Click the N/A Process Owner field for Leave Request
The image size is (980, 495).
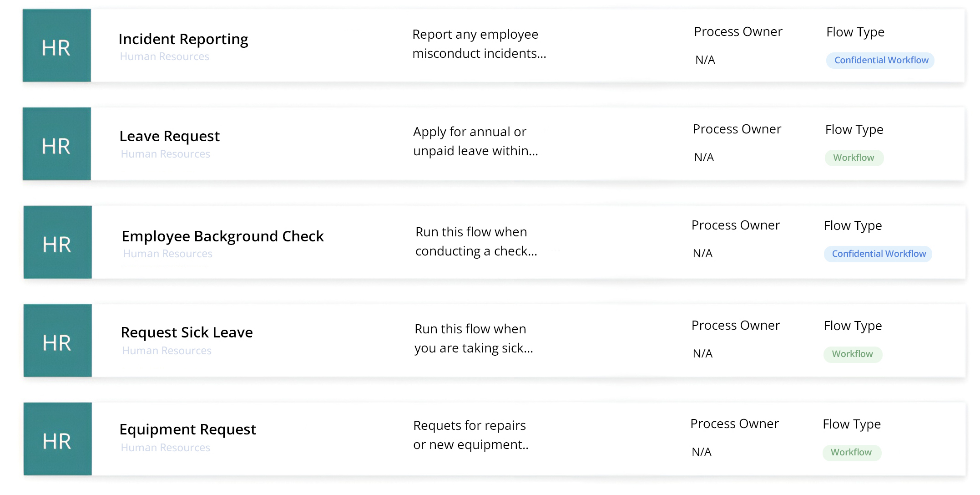[x=704, y=157]
